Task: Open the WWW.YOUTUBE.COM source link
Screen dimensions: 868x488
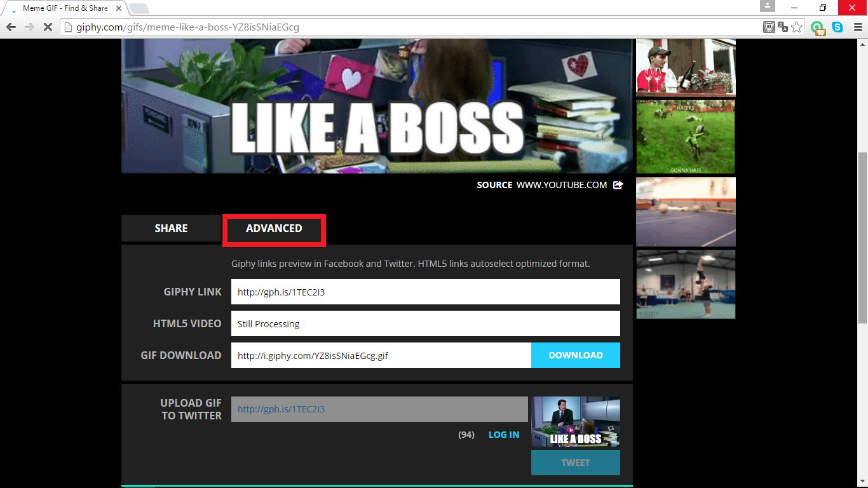Action: pyautogui.click(x=562, y=185)
